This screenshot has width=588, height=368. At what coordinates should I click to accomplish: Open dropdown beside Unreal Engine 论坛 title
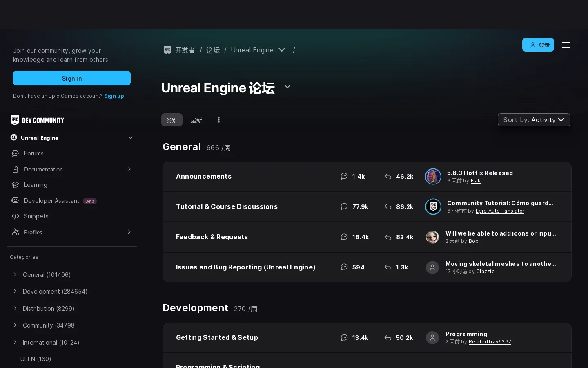(287, 87)
